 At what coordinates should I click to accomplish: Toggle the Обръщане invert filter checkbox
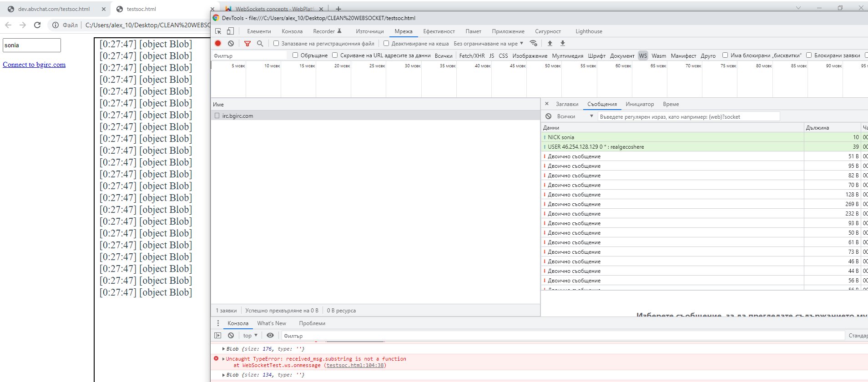pyautogui.click(x=295, y=55)
